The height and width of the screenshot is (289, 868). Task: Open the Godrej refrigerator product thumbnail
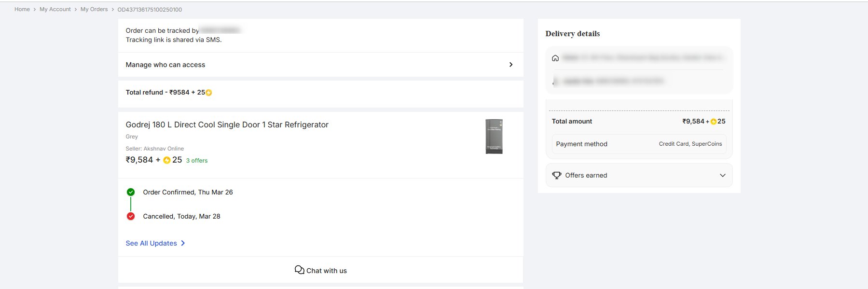click(x=494, y=137)
